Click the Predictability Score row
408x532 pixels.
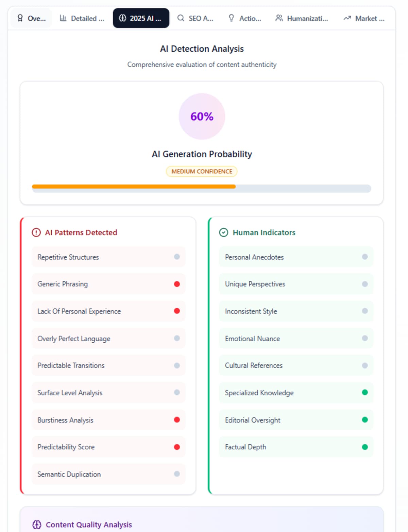[108, 447]
